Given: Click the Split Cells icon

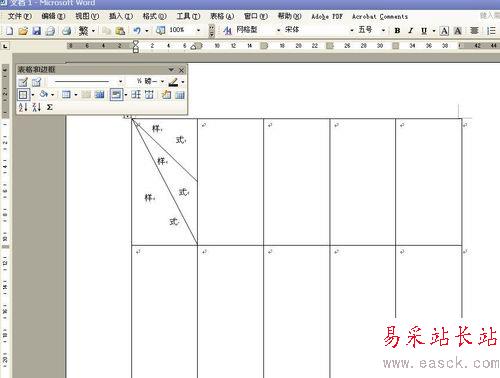Looking at the screenshot, I should coord(99,95).
